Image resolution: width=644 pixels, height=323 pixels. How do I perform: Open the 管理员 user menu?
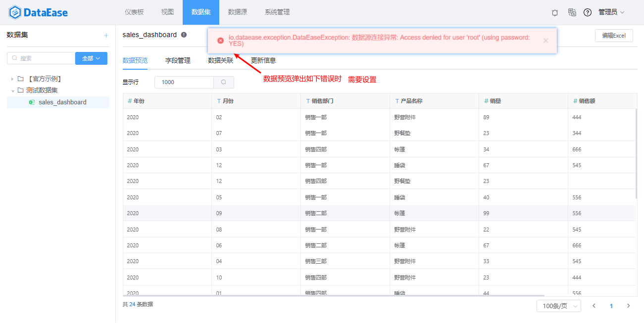point(611,12)
